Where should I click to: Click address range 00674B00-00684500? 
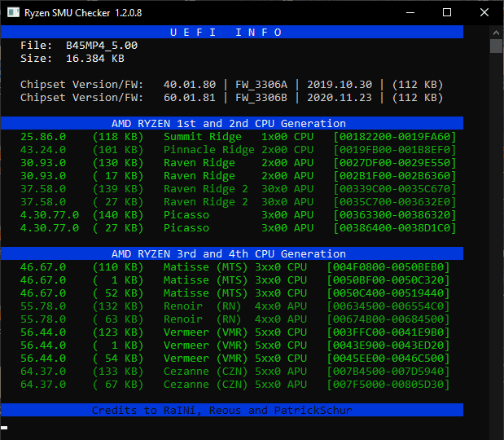(388, 319)
